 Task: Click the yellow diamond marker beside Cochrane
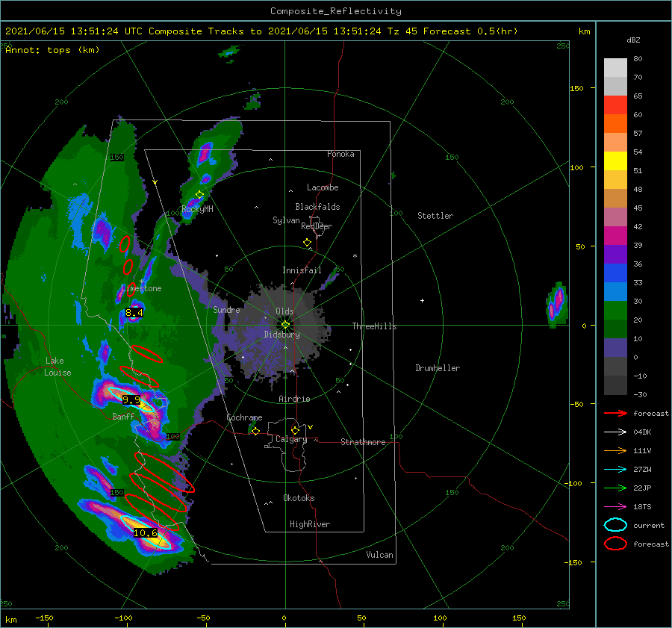(255, 432)
